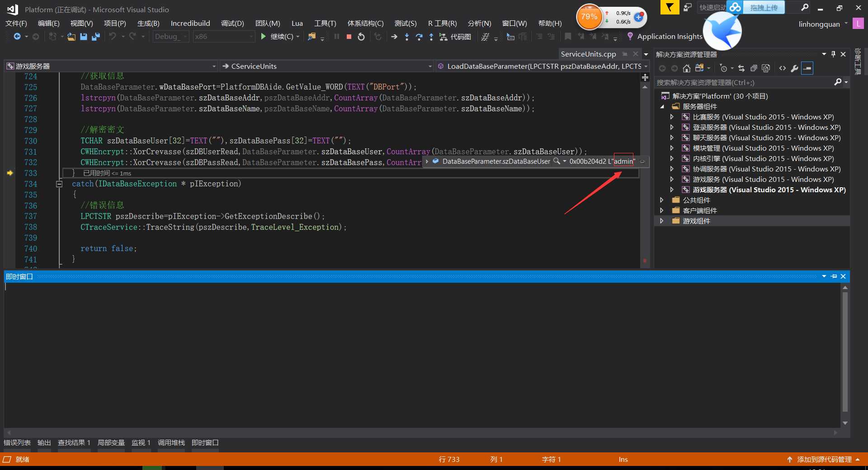
Task: Open the x86 platform dropdown
Action: pyautogui.click(x=224, y=37)
